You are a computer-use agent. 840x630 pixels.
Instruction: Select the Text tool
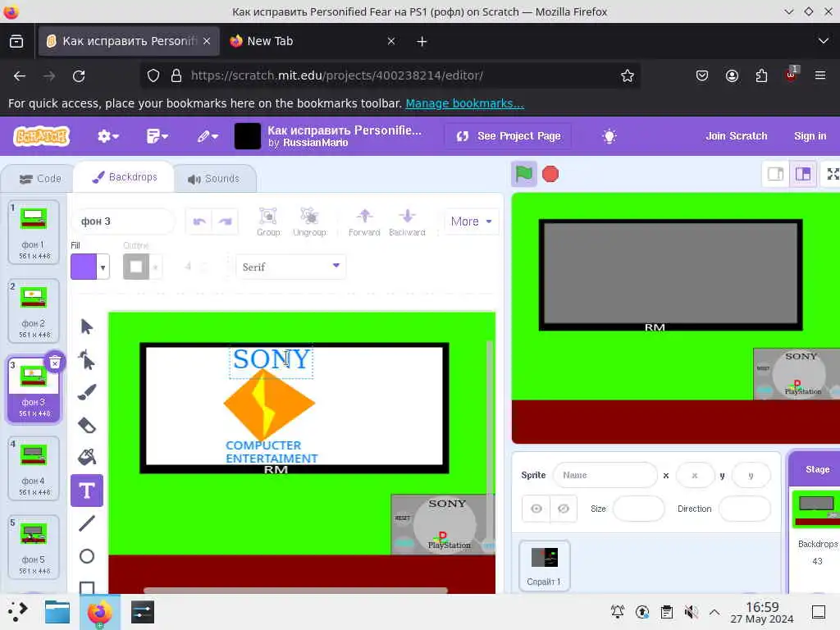tap(87, 491)
